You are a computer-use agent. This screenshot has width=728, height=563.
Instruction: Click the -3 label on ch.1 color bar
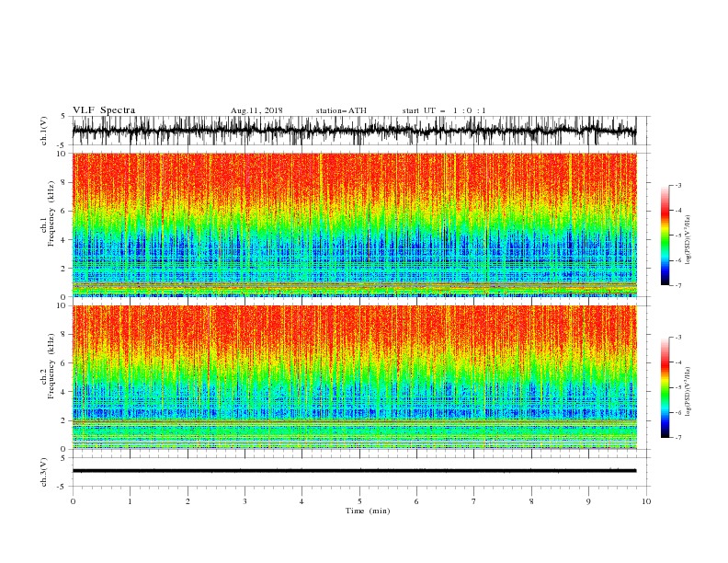(678, 185)
